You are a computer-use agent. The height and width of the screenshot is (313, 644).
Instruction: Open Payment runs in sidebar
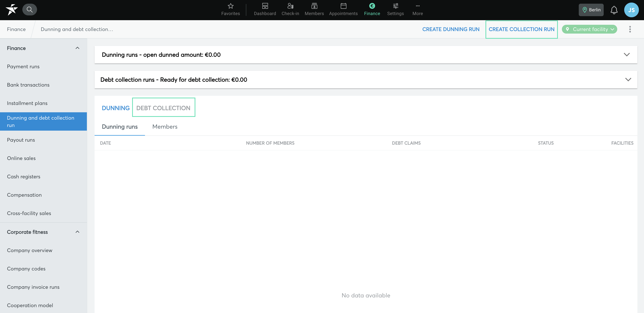coord(43,67)
